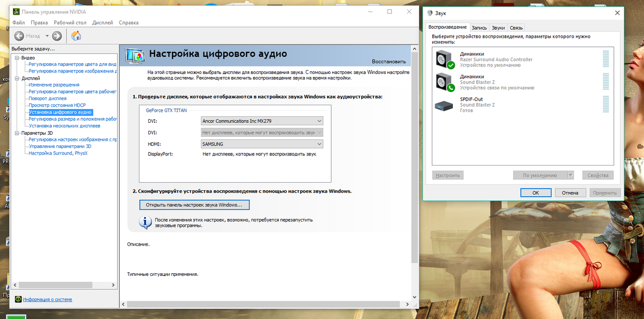
Task: Select Изменение разрешения in task tree
Action: pos(54,85)
